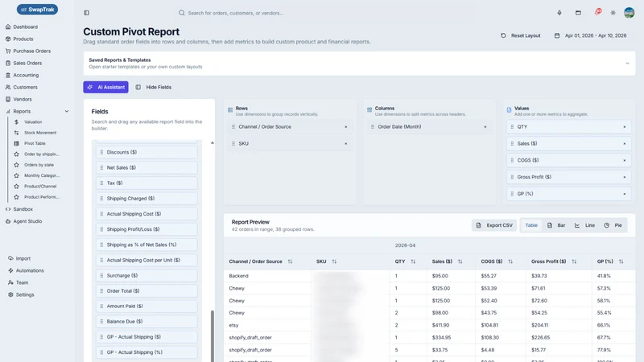Toggle the sidebar collapse icon
Screen dimensions: 644x362
click(86, 13)
